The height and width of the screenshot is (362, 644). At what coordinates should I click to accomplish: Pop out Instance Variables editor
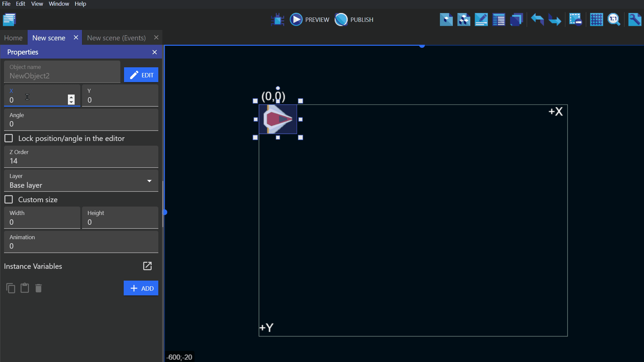(x=147, y=266)
